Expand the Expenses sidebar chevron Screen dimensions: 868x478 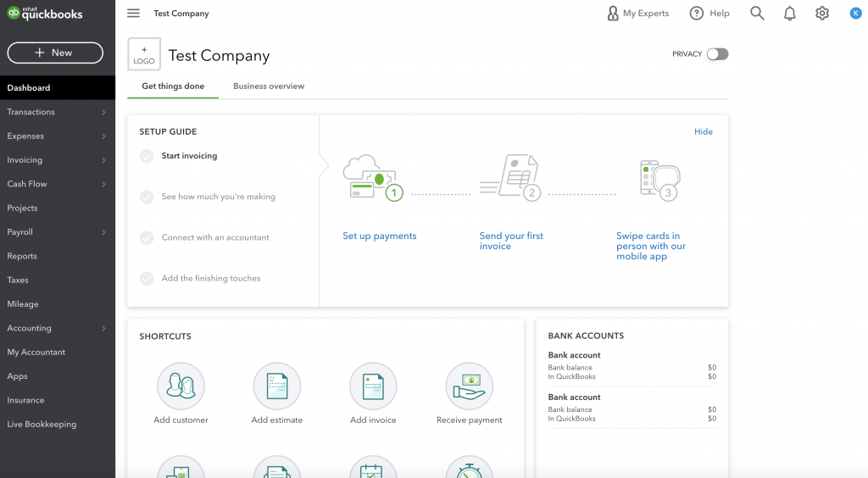point(103,136)
